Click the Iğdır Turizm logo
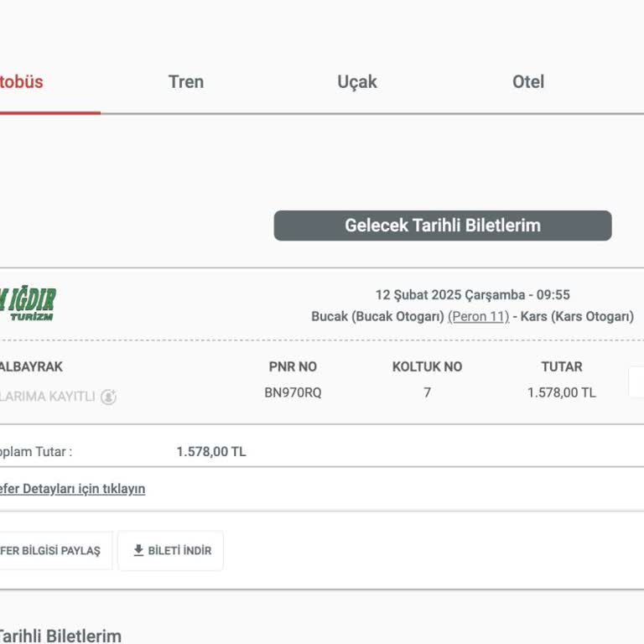 (x=28, y=303)
